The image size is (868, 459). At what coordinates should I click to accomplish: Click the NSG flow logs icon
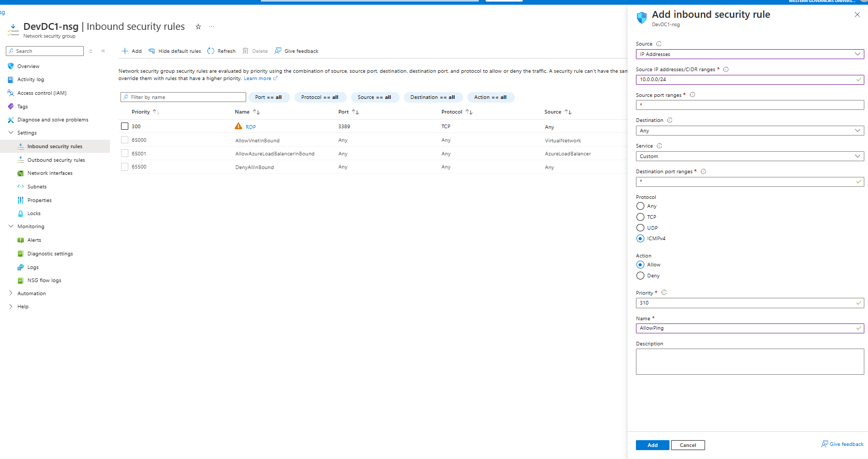[20, 281]
